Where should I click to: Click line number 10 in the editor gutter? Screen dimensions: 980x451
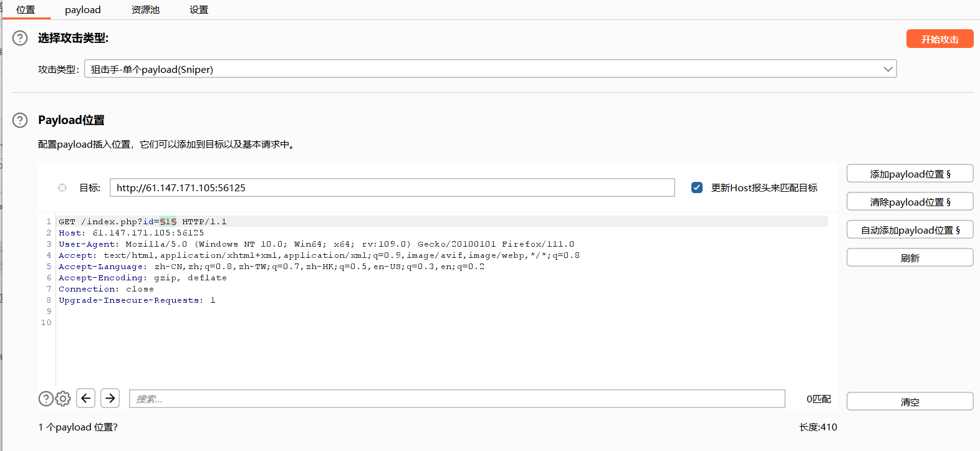46,323
